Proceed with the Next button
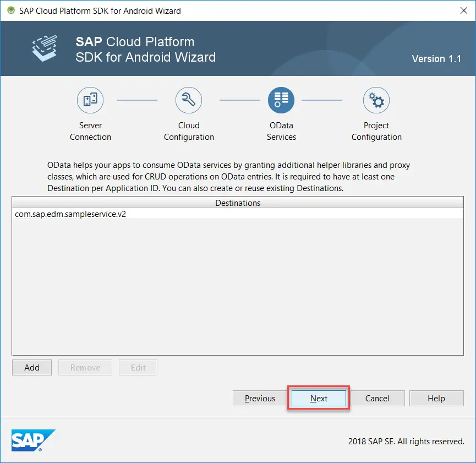The image size is (476, 463). click(319, 398)
